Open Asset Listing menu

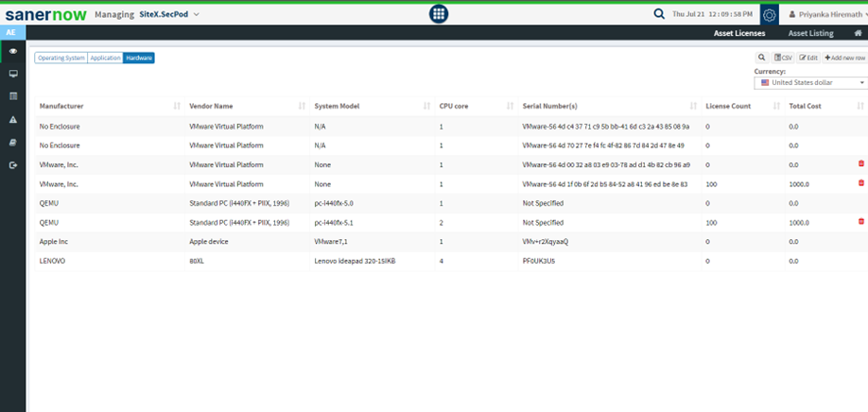[x=810, y=33]
